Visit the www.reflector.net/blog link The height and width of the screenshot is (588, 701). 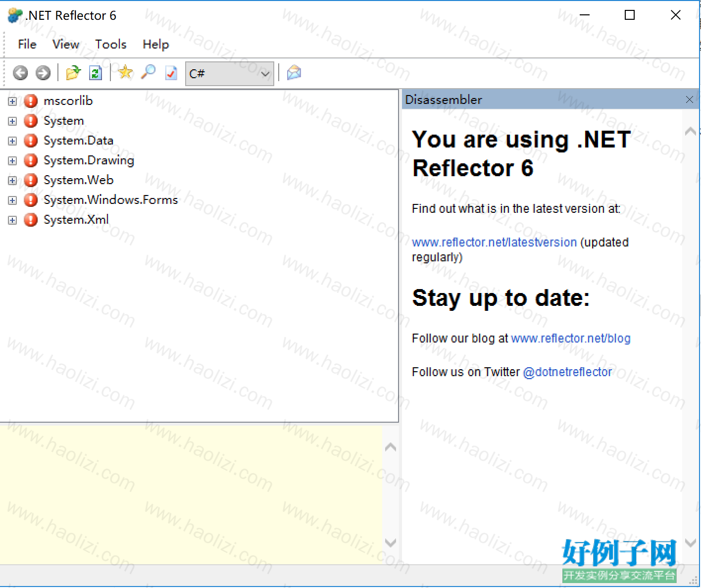point(571,339)
